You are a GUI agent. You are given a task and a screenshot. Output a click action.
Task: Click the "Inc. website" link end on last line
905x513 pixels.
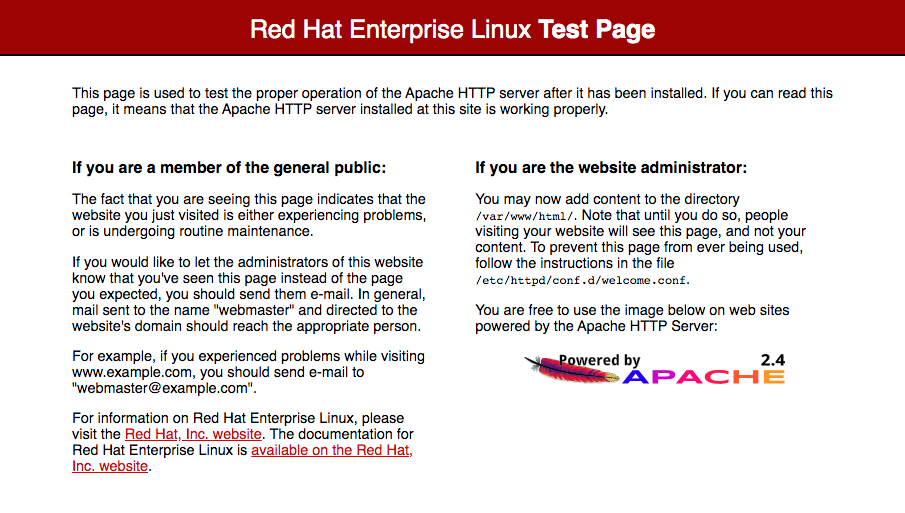click(x=110, y=466)
